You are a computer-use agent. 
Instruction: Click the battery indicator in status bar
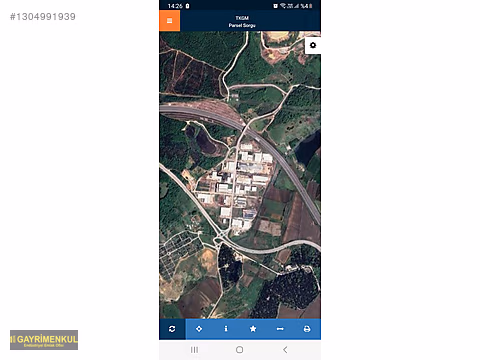[x=311, y=6]
